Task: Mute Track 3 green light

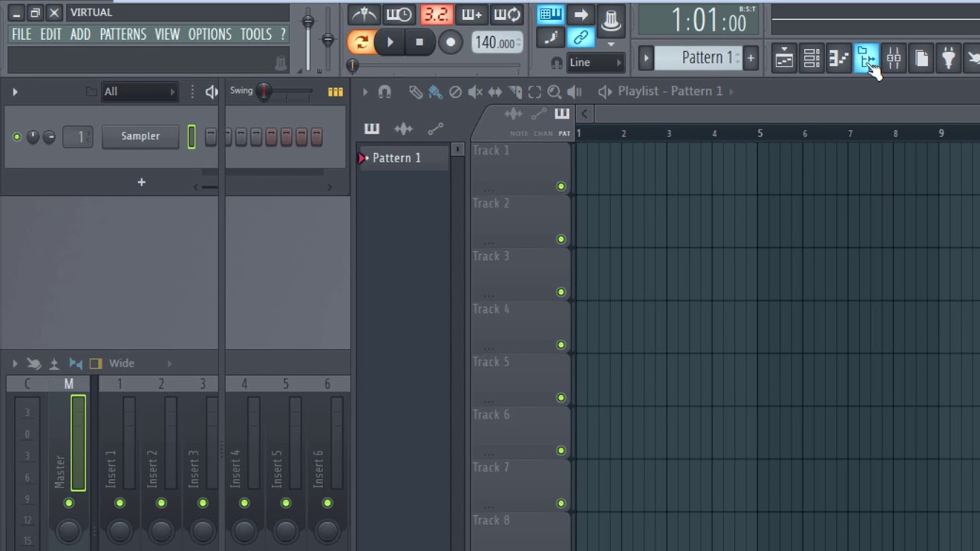Action: pos(561,292)
